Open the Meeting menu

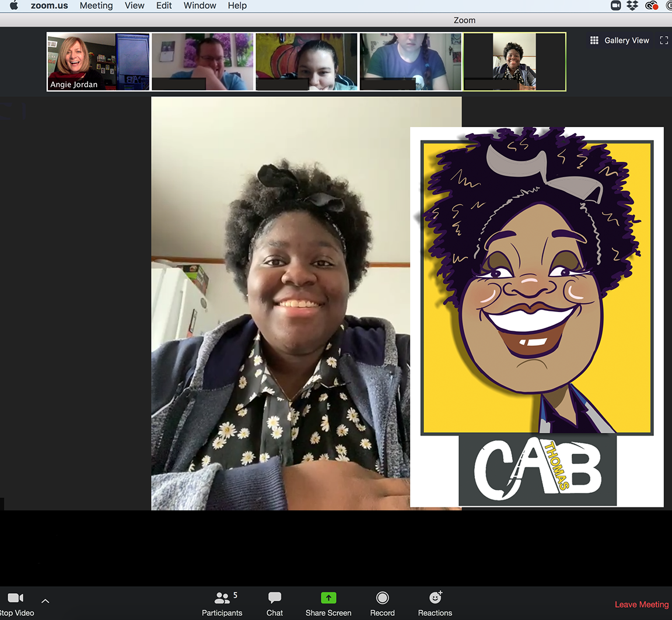[96, 6]
